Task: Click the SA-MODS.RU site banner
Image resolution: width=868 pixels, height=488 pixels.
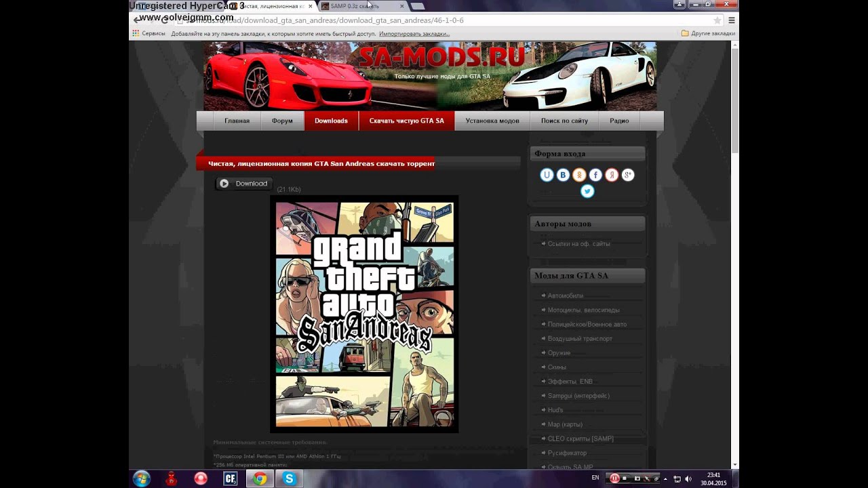Action: tap(430, 76)
